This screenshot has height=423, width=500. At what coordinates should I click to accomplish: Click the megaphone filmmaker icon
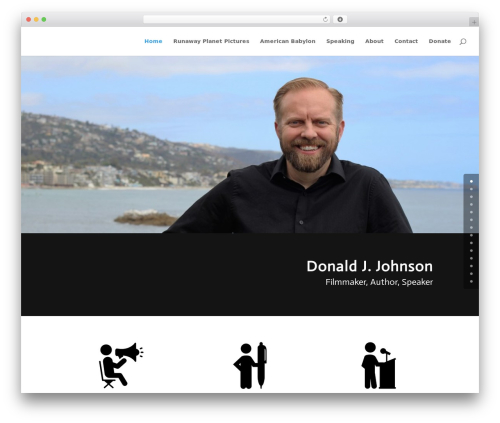[121, 365]
